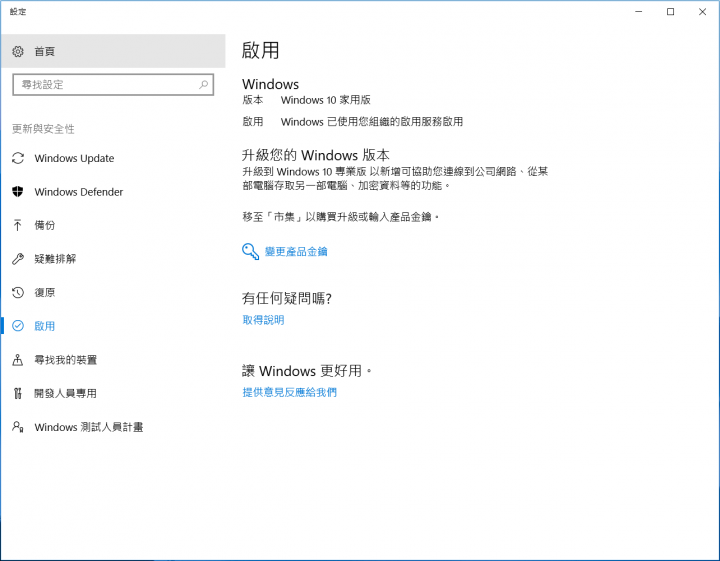Go to 首頁 settings home
This screenshot has width=720, height=561.
click(113, 51)
